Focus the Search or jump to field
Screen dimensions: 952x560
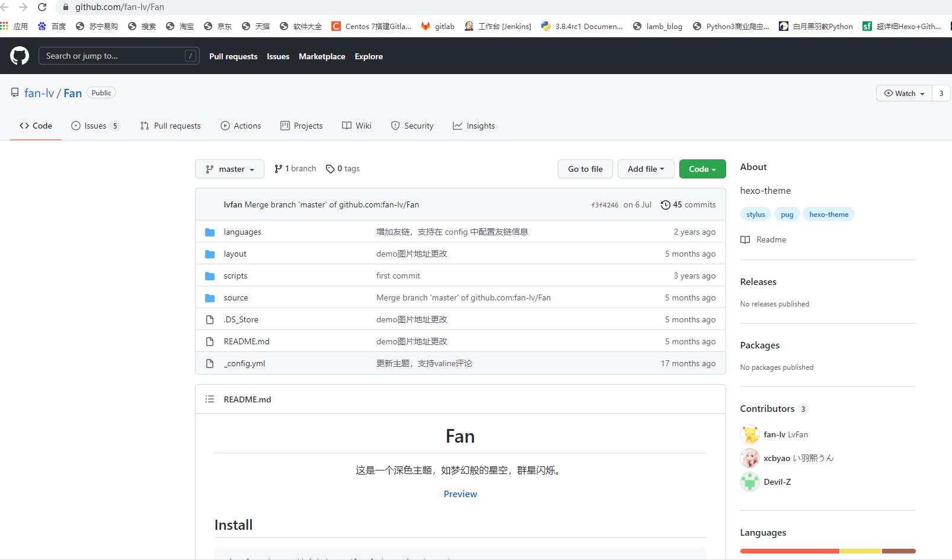click(119, 56)
